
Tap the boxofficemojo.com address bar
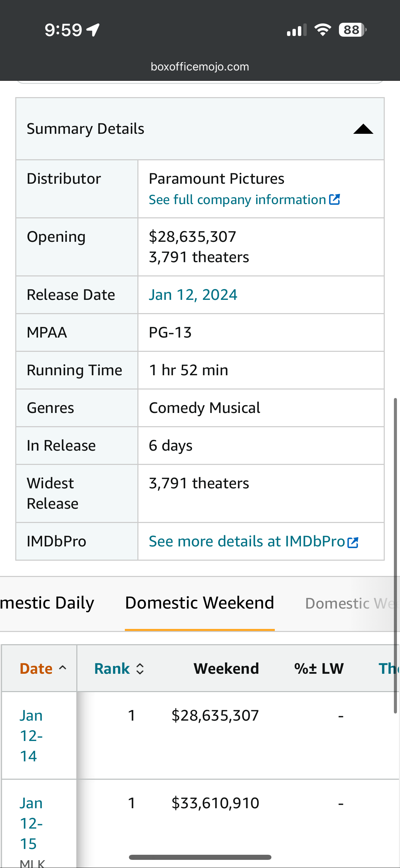point(200,67)
